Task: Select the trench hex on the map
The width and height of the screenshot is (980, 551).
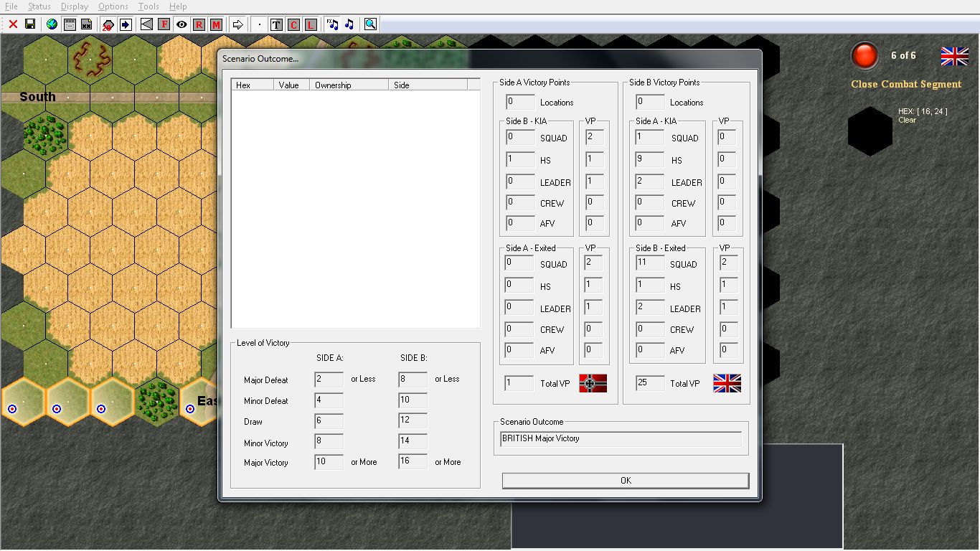Action: (x=90, y=59)
